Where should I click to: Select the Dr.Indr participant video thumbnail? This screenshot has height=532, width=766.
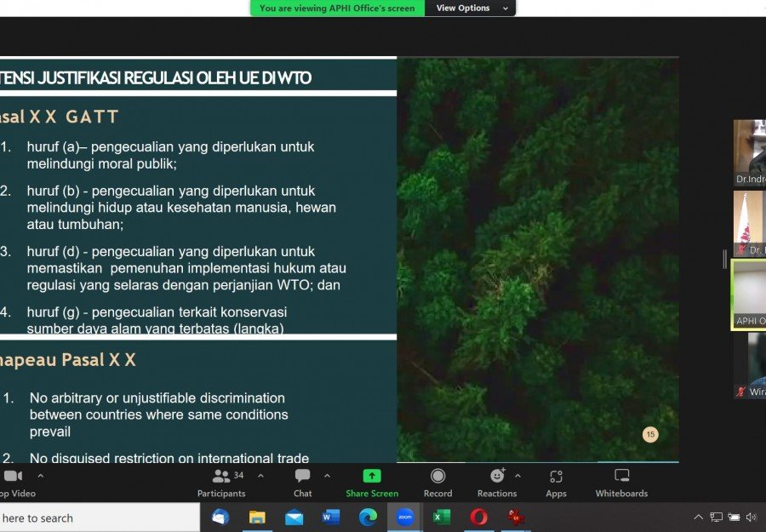coord(750,153)
